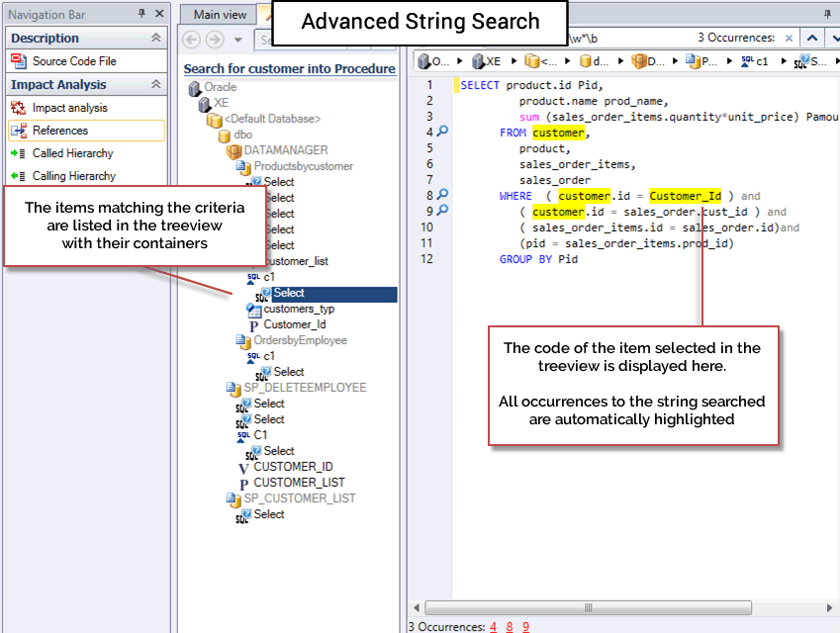Click the navigate forward arrow button
The width and height of the screenshot is (840, 633).
(215, 40)
